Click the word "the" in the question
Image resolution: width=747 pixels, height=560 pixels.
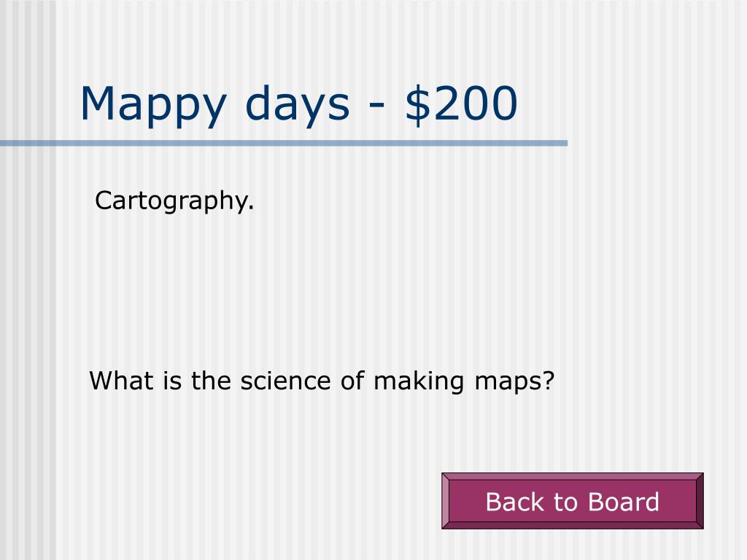point(211,381)
